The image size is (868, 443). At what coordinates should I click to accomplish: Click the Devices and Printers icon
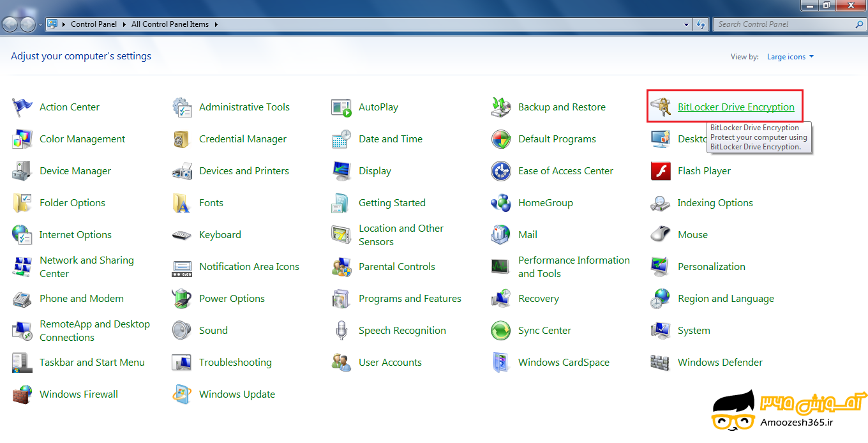182,171
